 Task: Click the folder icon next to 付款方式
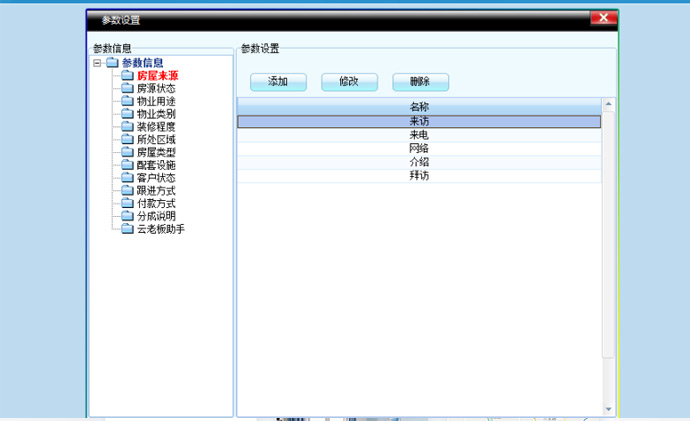pyautogui.click(x=127, y=203)
